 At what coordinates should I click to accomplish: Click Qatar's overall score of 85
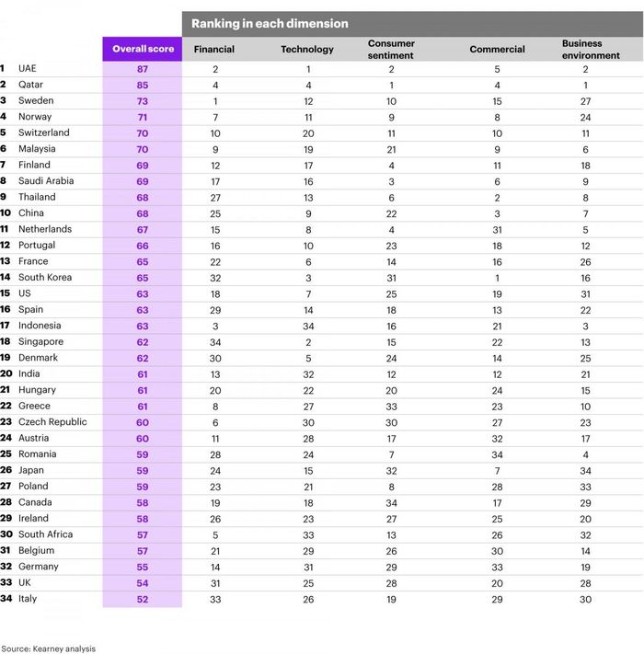tap(143, 86)
